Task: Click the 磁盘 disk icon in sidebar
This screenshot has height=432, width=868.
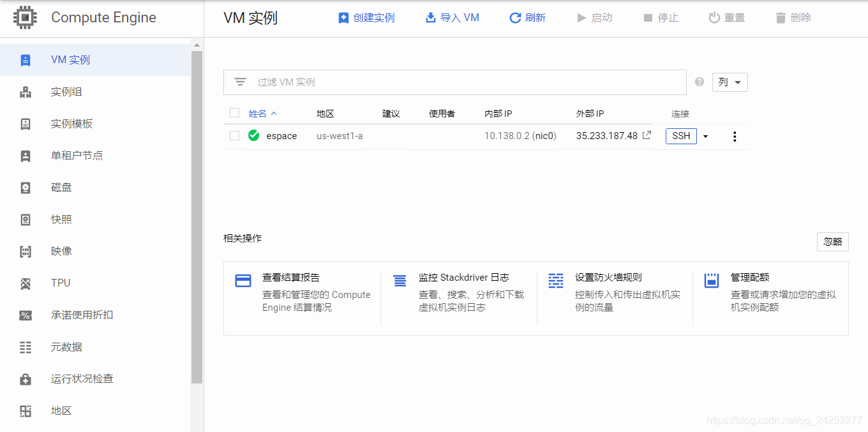Action: pyautogui.click(x=26, y=188)
